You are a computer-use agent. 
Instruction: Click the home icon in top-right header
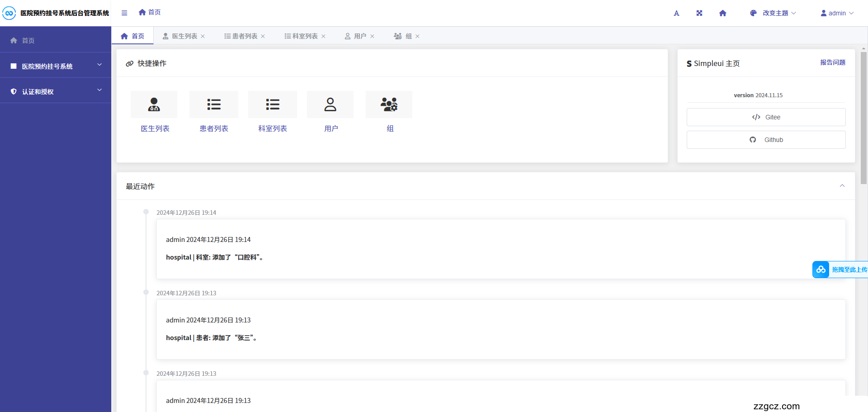723,13
